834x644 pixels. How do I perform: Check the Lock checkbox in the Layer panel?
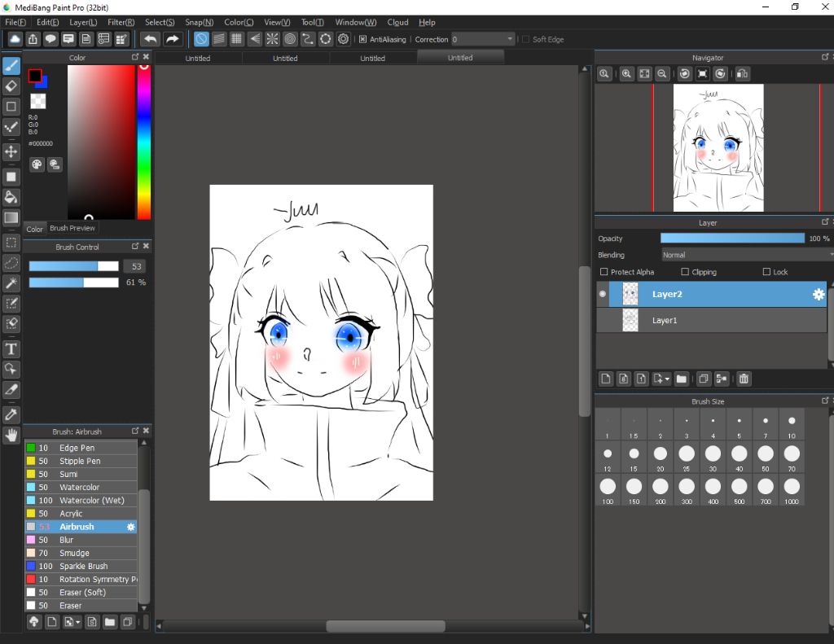click(766, 272)
